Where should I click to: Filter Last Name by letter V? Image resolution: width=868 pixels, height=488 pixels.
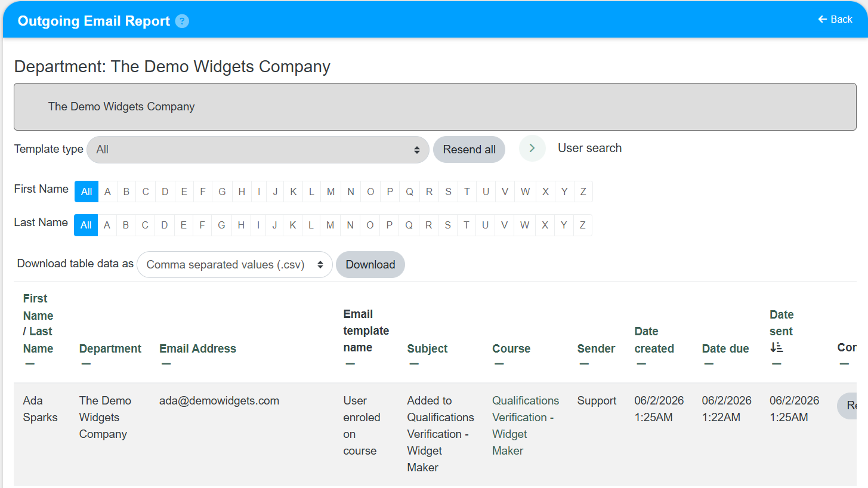click(504, 225)
